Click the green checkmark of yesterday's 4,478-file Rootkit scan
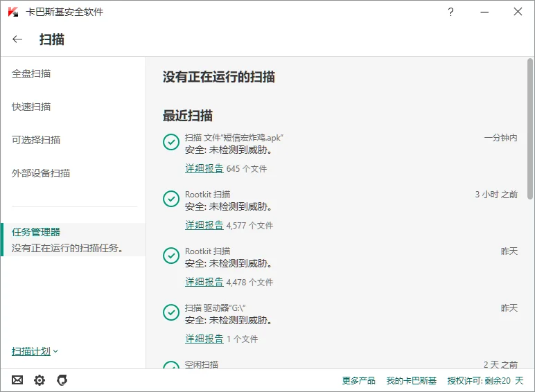Image resolution: width=535 pixels, height=392 pixels. coord(171,256)
